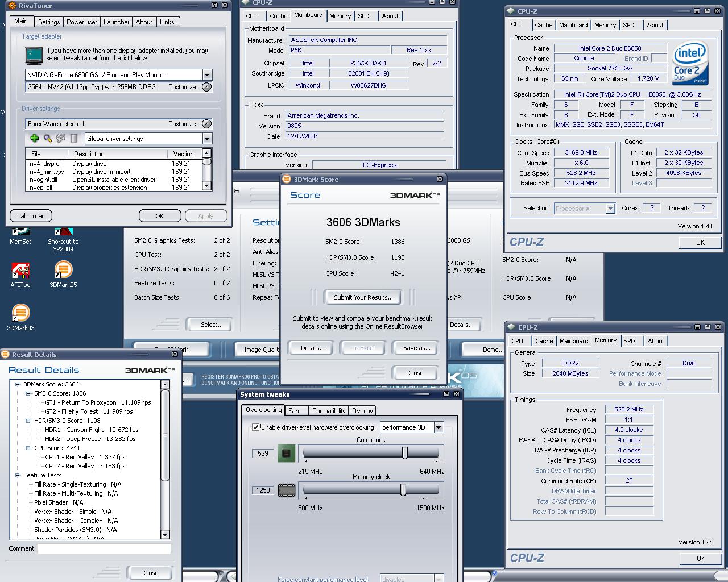Click the Result Details window title icon

[6, 354]
